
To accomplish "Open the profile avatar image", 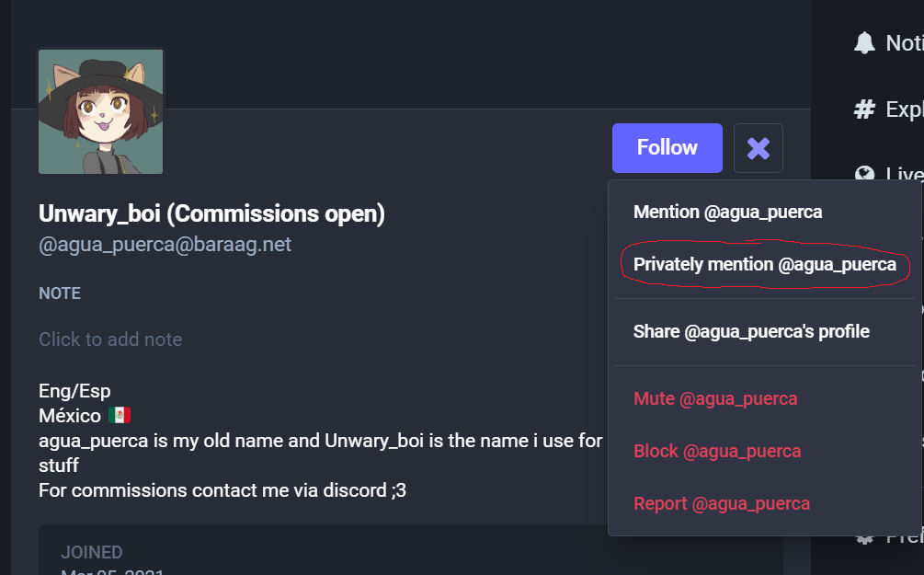I will point(101,111).
